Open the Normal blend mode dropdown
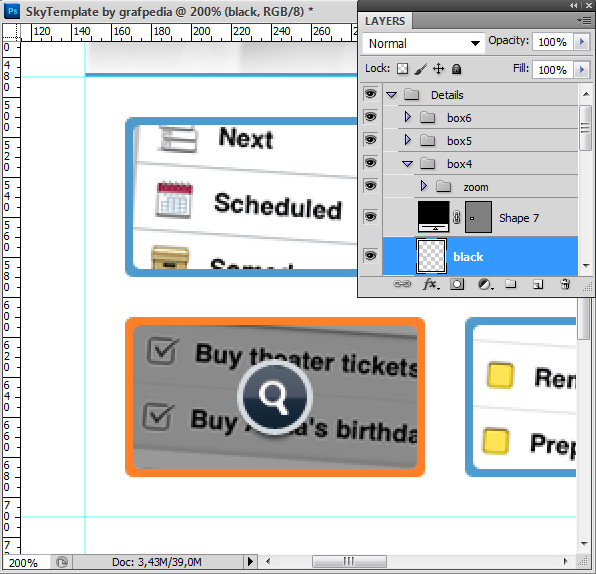The image size is (596, 574). click(x=423, y=43)
